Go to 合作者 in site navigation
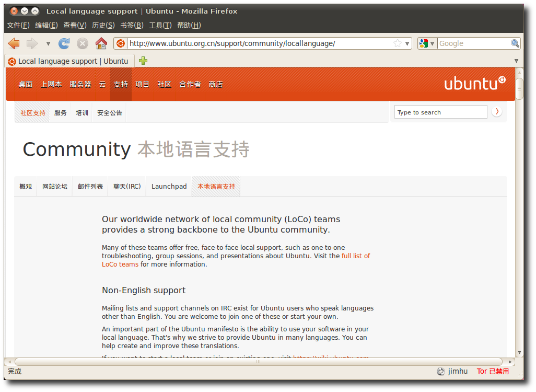The height and width of the screenshot is (392, 536). (x=190, y=85)
